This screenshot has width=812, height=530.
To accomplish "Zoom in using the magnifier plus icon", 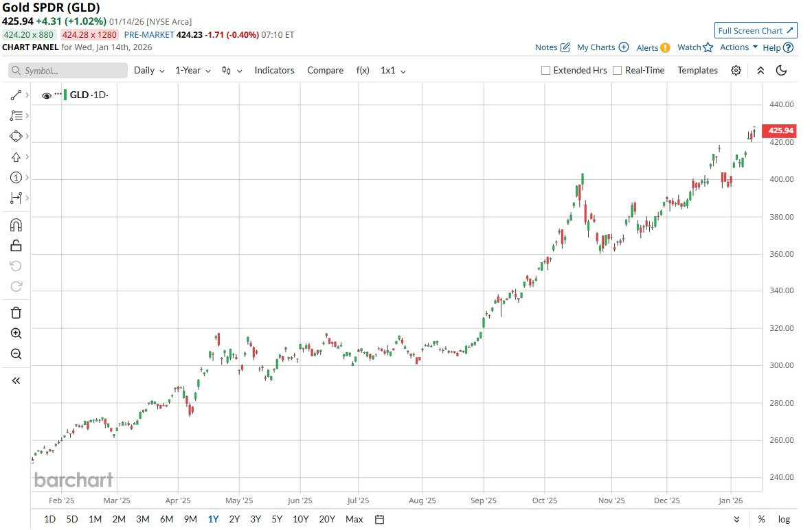I will point(16,334).
